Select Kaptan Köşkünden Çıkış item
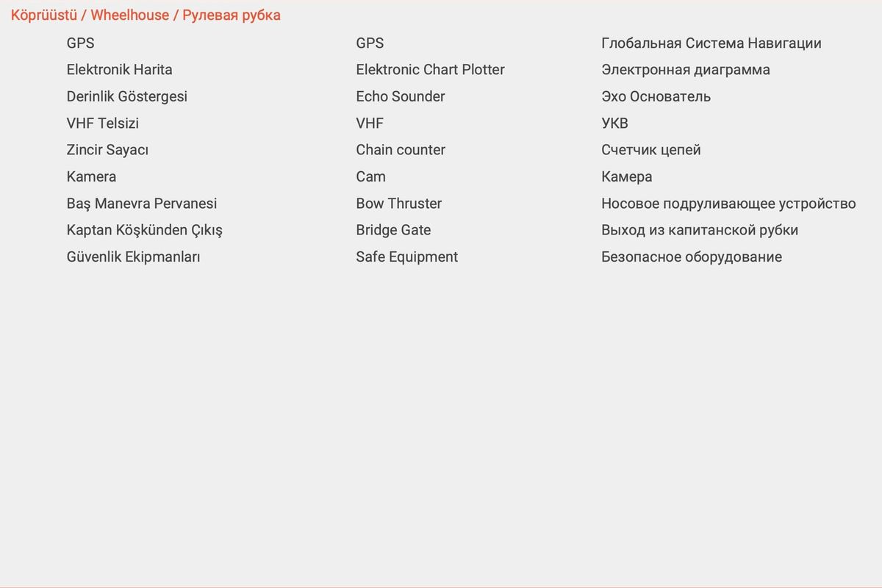This screenshot has width=882, height=588. (x=144, y=230)
